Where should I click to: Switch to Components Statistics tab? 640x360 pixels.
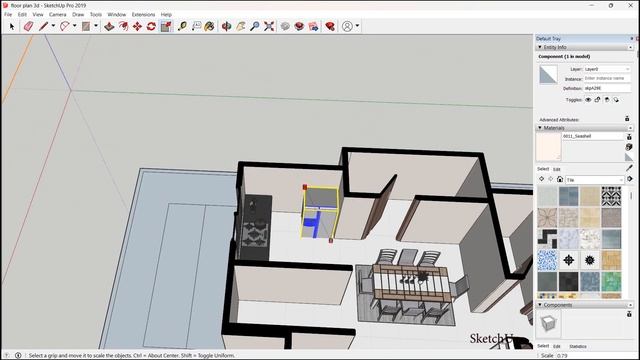coord(578,346)
